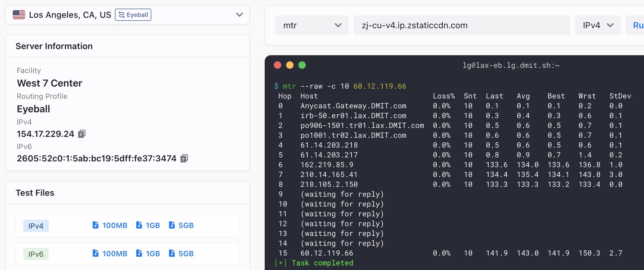Click the green terminal window dot
The height and width of the screenshot is (270, 644).
[302, 65]
